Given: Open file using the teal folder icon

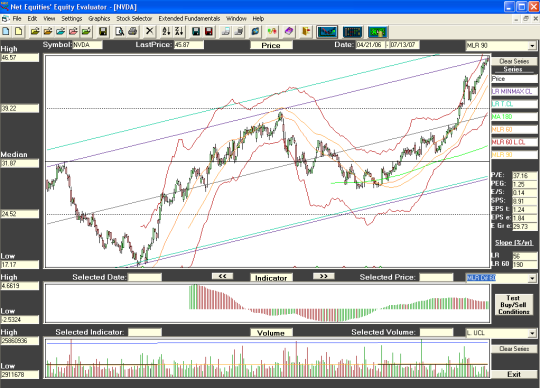Looking at the screenshot, I should pyautogui.click(x=61, y=31).
